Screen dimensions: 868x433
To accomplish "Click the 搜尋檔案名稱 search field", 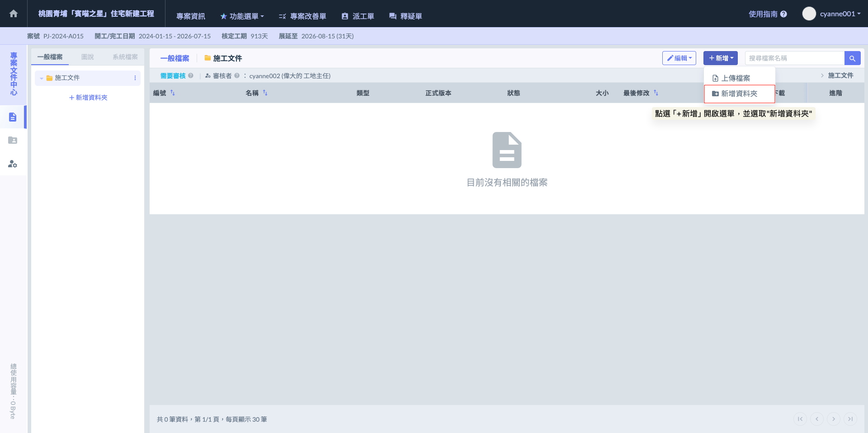I will [794, 58].
